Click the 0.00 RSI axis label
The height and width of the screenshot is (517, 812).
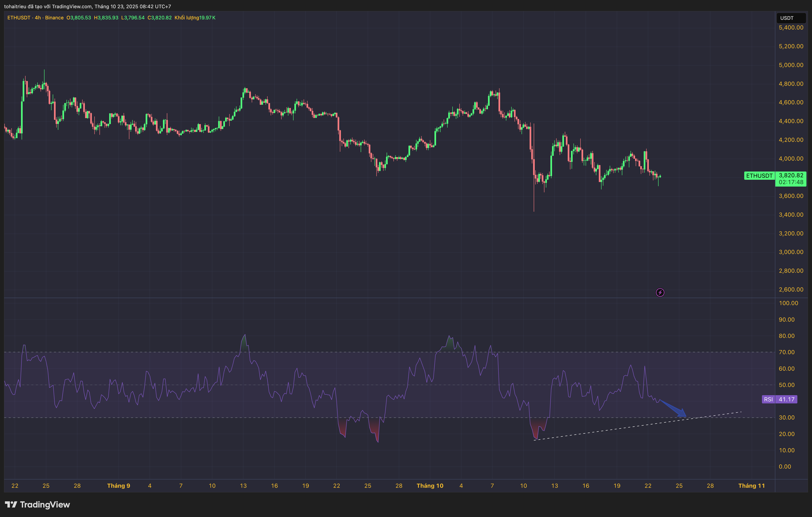785,466
